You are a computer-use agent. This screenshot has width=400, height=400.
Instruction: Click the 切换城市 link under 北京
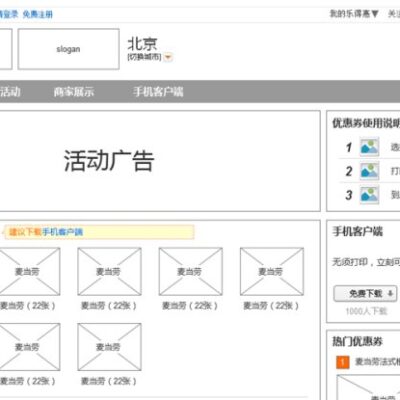[x=144, y=57]
